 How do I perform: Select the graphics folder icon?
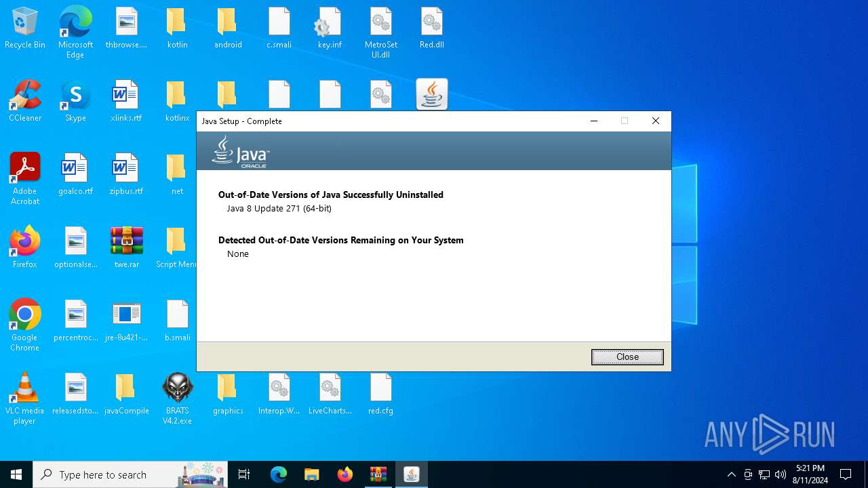point(228,394)
